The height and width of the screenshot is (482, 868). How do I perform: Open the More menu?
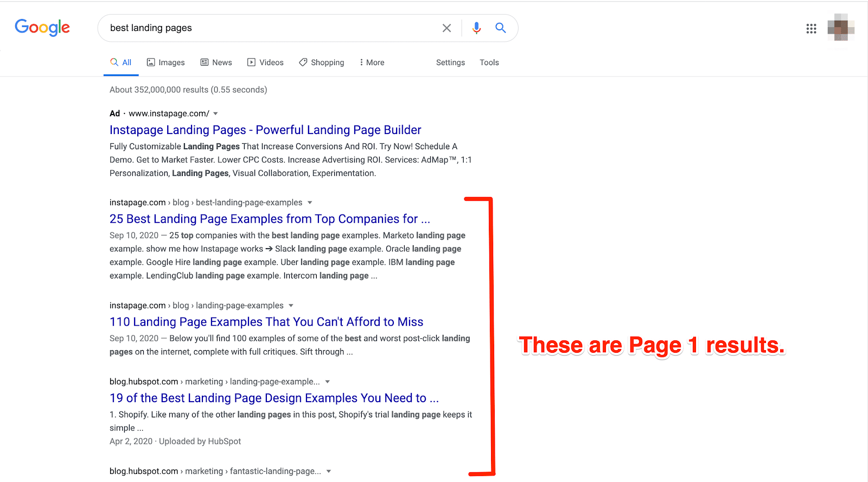pos(372,62)
